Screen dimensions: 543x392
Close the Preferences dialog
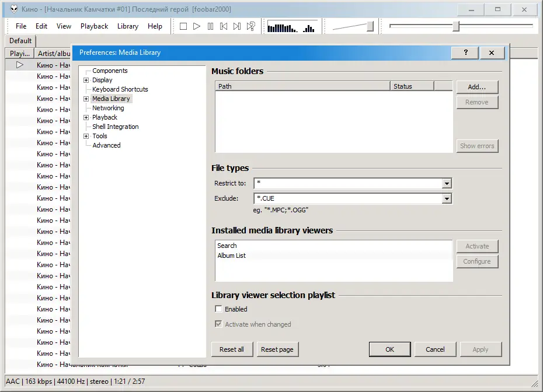click(x=492, y=52)
